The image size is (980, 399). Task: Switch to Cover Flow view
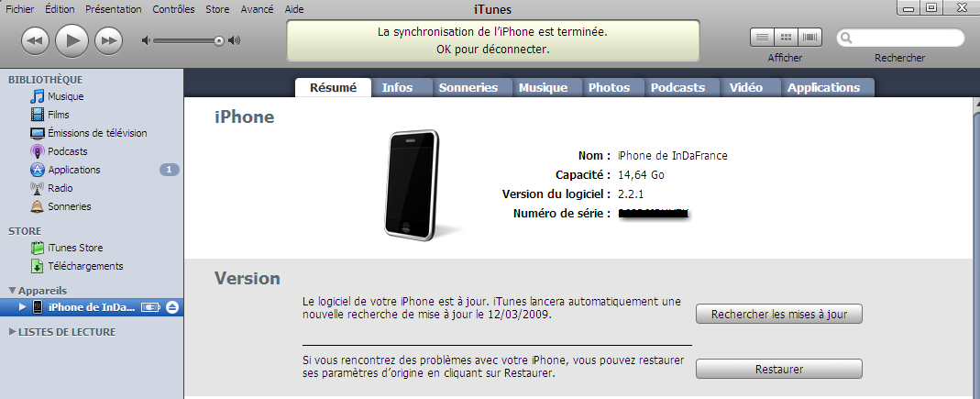pyautogui.click(x=810, y=38)
